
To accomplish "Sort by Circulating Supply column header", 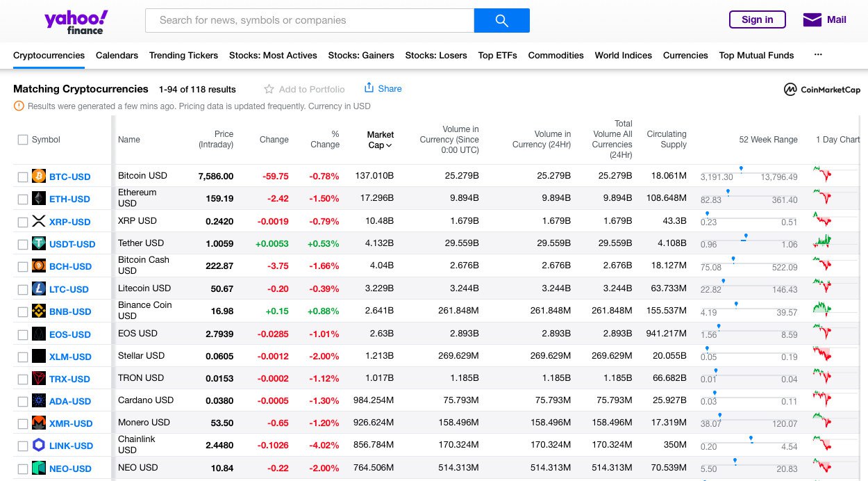I will 667,140.
